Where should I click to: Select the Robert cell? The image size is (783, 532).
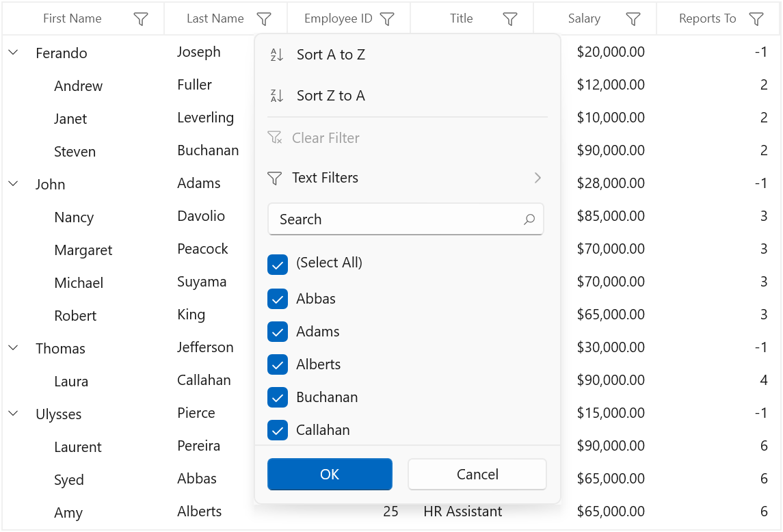click(x=75, y=316)
